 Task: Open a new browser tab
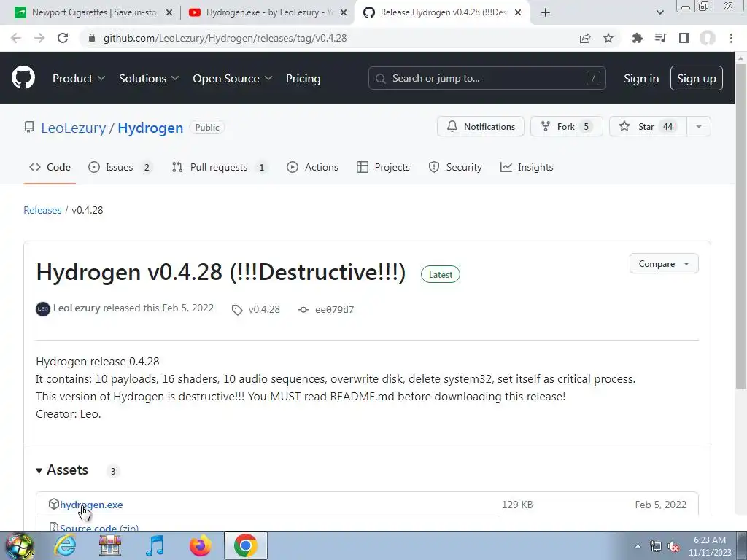[546, 12]
